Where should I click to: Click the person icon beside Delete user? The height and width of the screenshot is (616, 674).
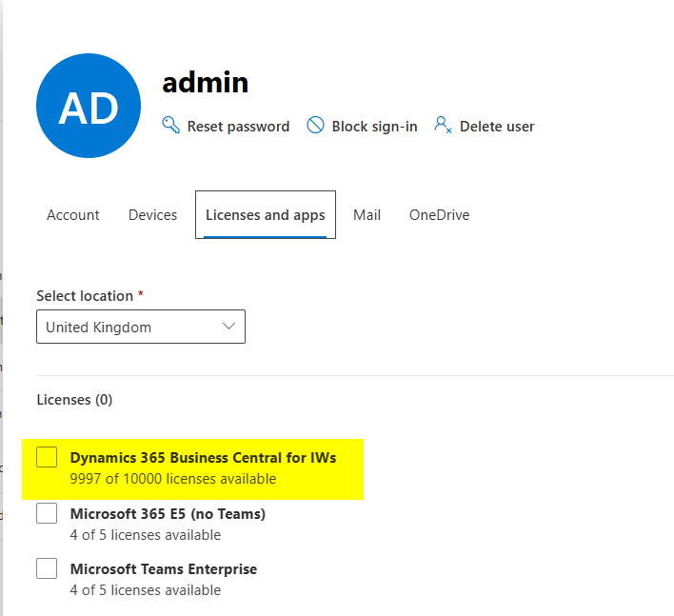point(443,126)
